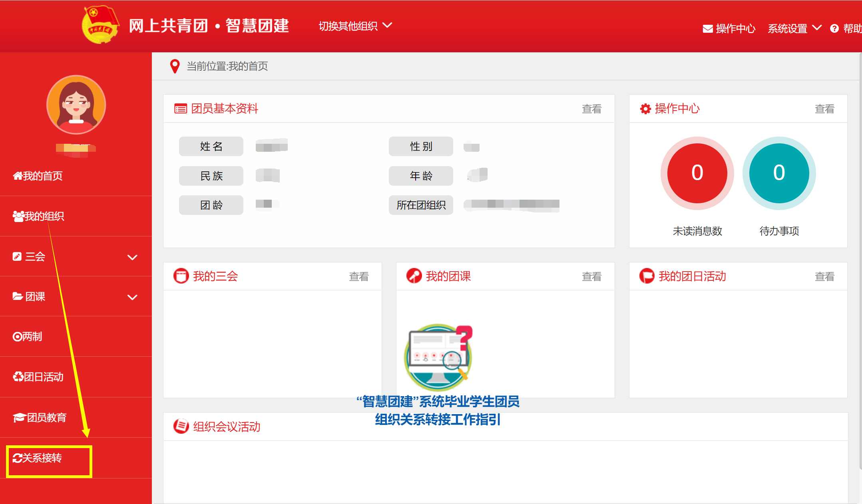Screen dimensions: 862x504
Task: Click 查看 in 团员基本资料 panel
Action: click(x=591, y=109)
